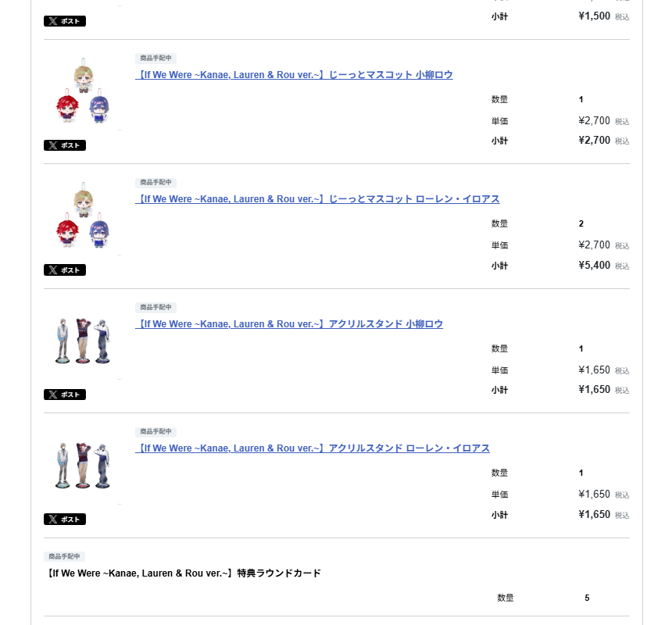Click 商品手配中 badge above アクリルスタンド 小柳ロウ

coord(155,308)
